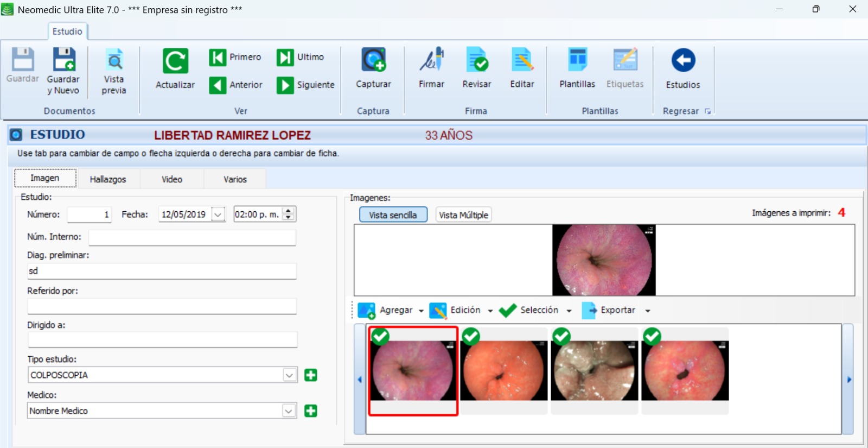Screen dimensions: 868x448
Task: Click Guardar y Nuevo icon
Action: 63,60
